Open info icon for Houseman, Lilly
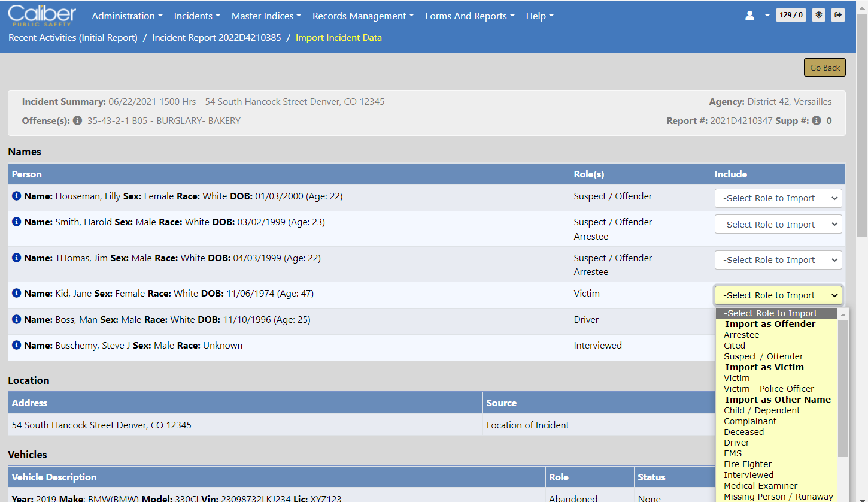The width and height of the screenshot is (868, 502). click(17, 196)
